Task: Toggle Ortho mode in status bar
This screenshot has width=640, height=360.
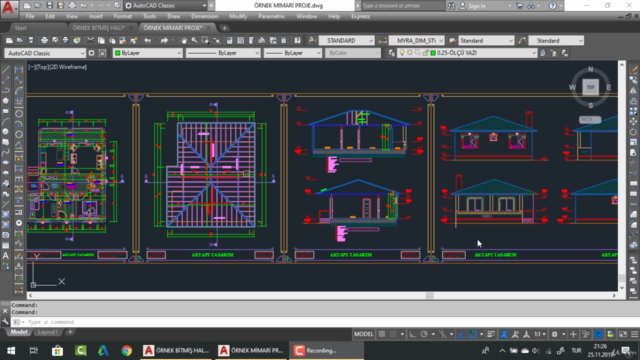Action: click(413, 334)
